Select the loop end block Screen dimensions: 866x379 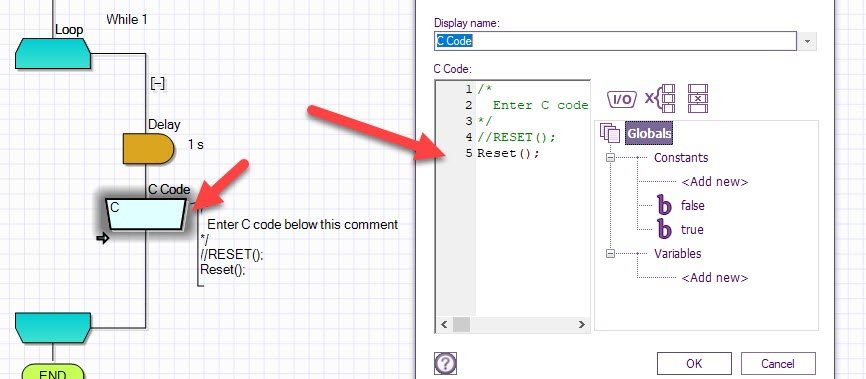click(53, 328)
